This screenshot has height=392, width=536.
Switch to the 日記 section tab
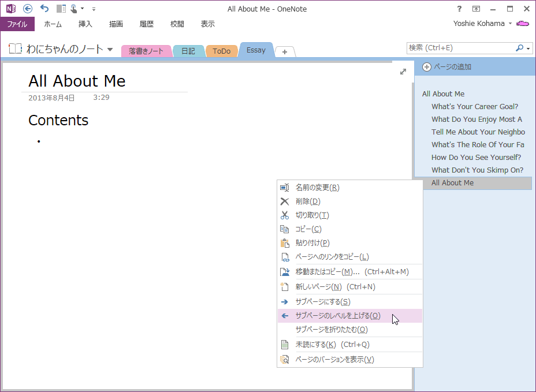(x=188, y=51)
